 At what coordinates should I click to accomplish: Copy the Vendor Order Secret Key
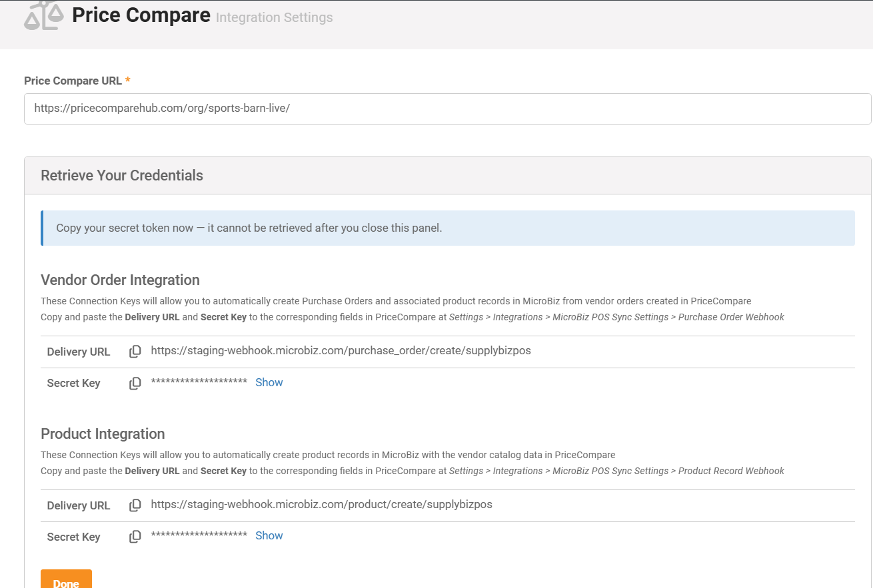[x=135, y=384]
